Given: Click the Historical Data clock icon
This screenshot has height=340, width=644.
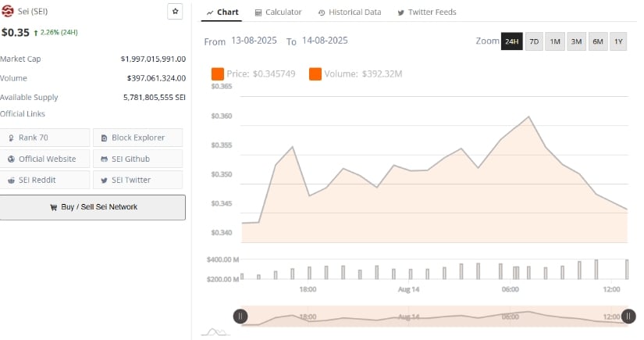Looking at the screenshot, I should click(322, 13).
